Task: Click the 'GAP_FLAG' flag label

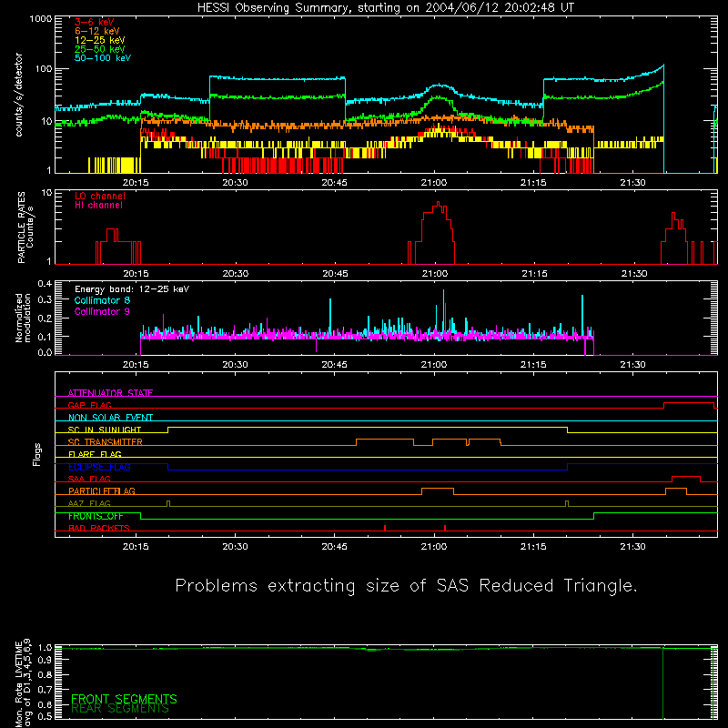Action: 89,405
